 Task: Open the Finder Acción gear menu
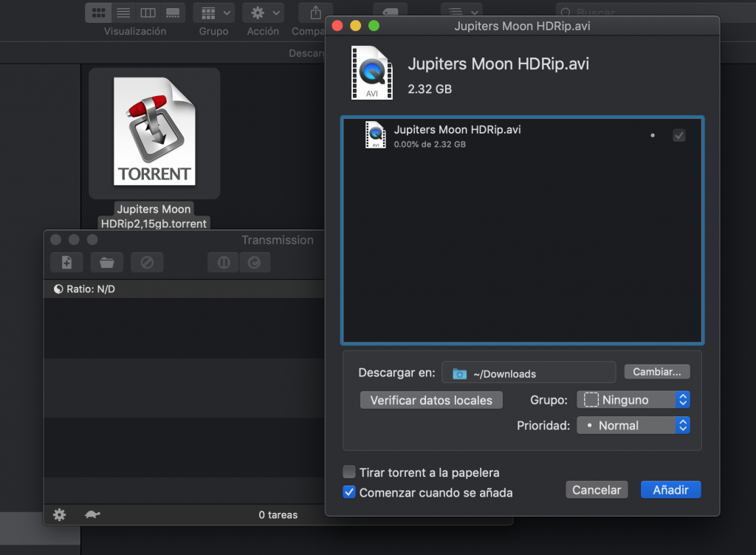pyautogui.click(x=264, y=13)
